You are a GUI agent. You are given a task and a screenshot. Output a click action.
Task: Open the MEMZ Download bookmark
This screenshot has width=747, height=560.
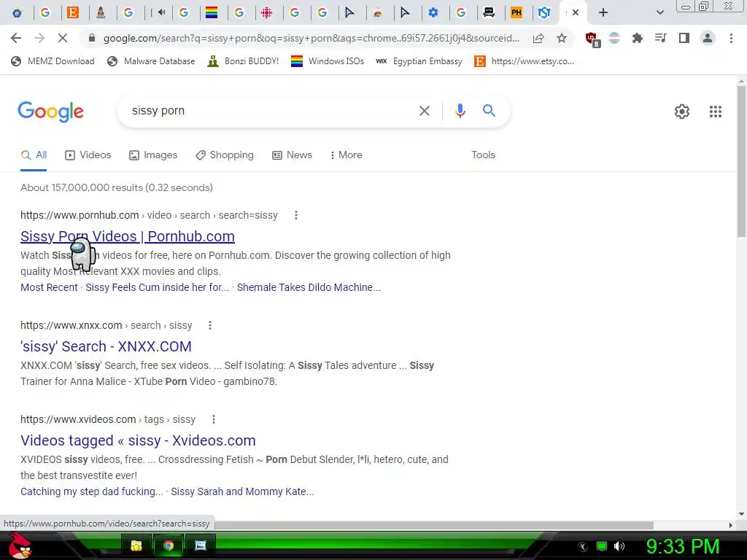tap(53, 61)
